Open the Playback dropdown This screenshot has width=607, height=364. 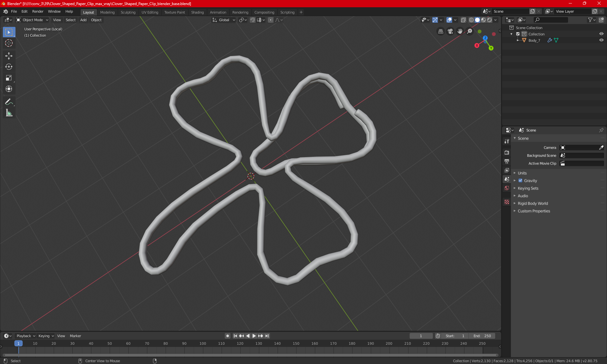25,336
